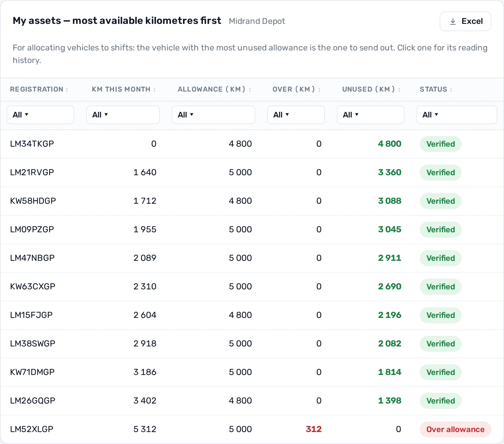Screen dimensions: 504x444
Task: Click the red 312 over value
Action: pos(314,429)
